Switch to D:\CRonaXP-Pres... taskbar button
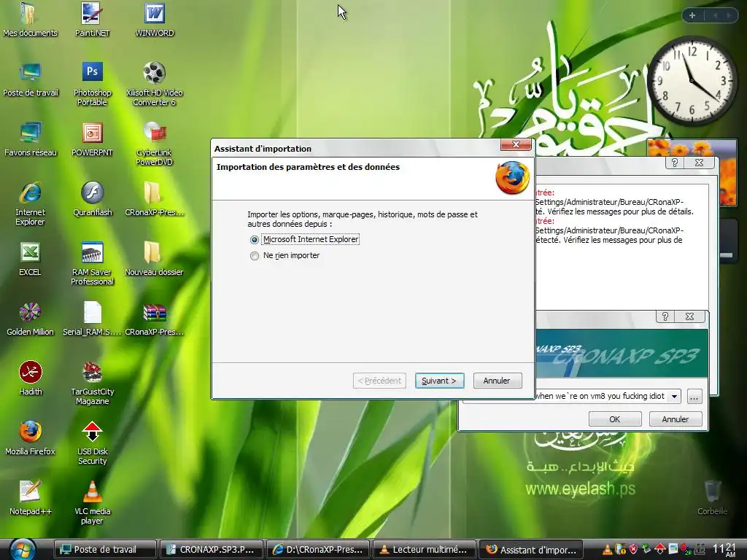Screen dimensions: 747x560 point(318,550)
